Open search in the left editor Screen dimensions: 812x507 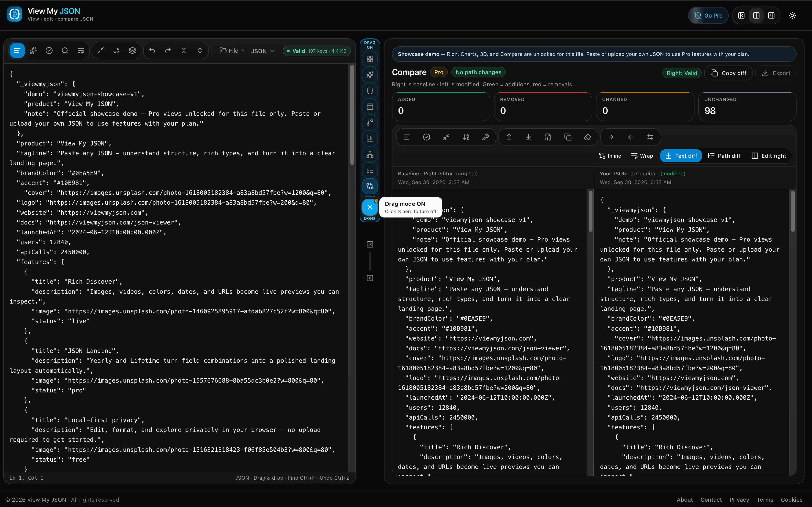pos(65,51)
